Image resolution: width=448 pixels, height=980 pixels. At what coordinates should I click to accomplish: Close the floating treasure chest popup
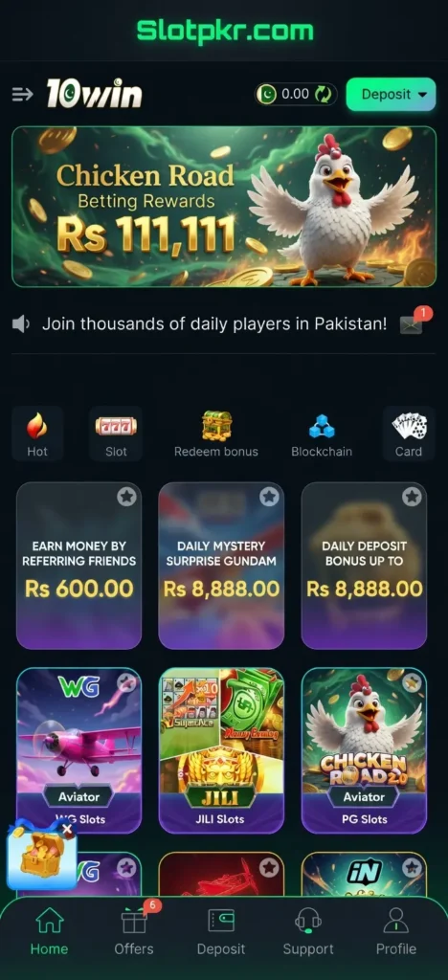[67, 830]
